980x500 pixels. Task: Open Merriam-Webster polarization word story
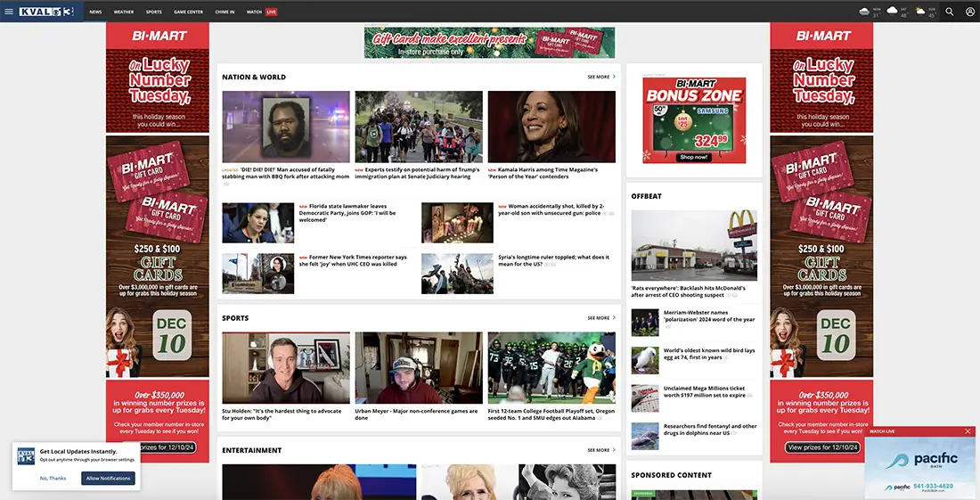point(709,316)
